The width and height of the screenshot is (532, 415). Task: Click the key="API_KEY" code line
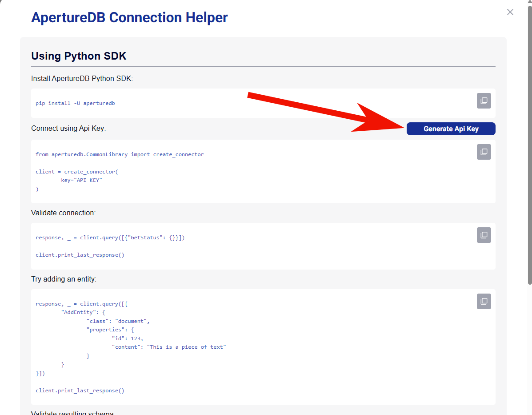tap(81, 180)
